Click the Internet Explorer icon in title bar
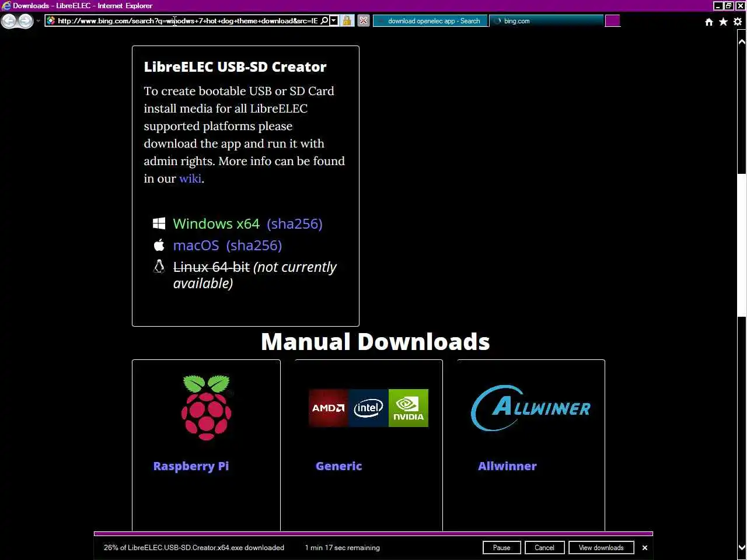This screenshot has width=747, height=560. [x=6, y=6]
